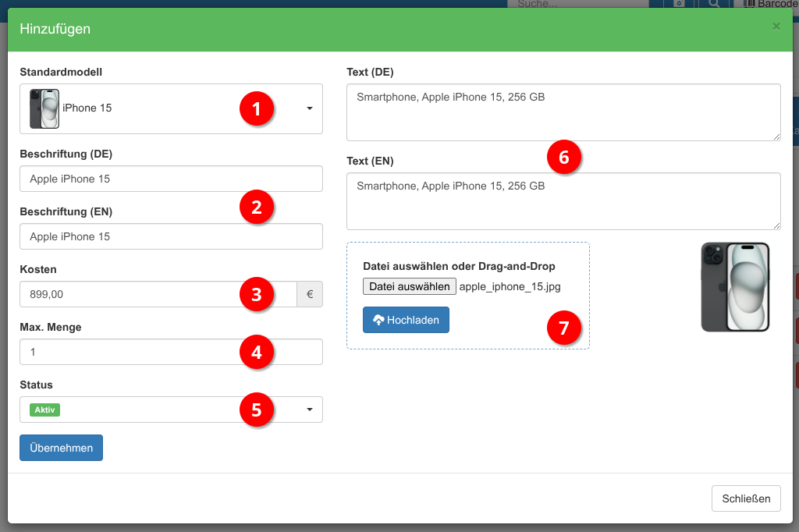The height and width of the screenshot is (532, 799).
Task: Click the Schließen button
Action: 745,498
